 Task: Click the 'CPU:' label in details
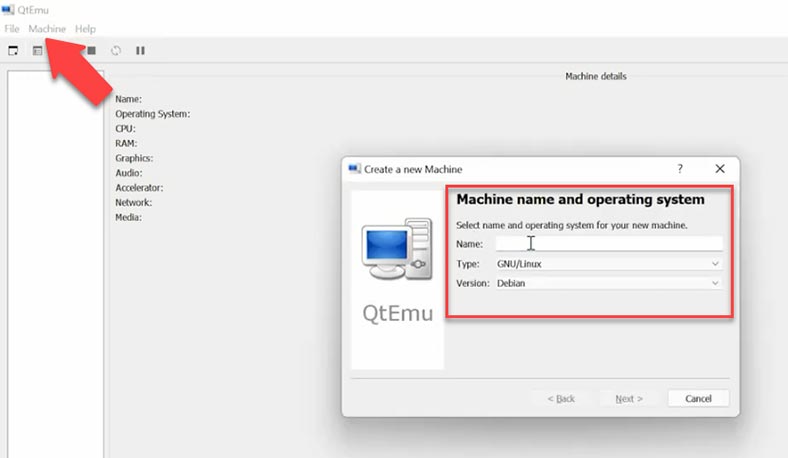tap(125, 129)
